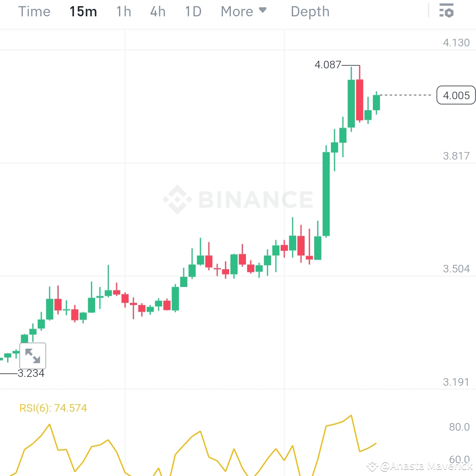Click the fullscreen expand icon on the chart
This screenshot has width=476, height=476.
(x=33, y=356)
